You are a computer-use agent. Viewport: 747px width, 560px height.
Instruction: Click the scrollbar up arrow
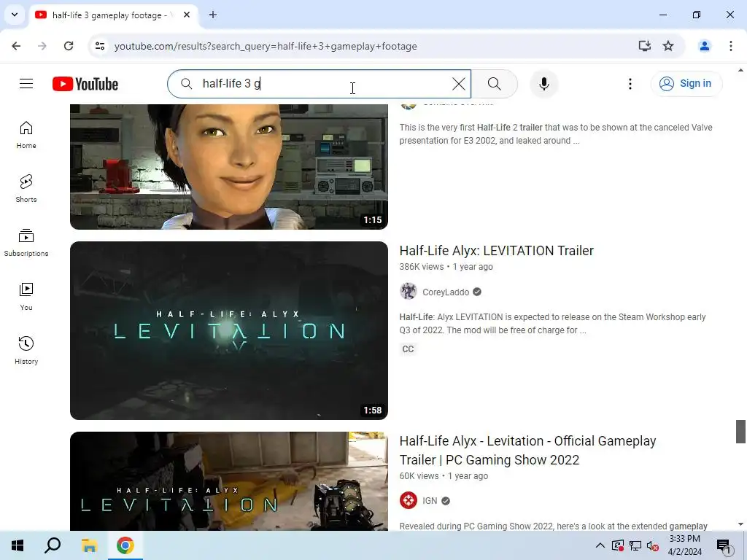740,70
